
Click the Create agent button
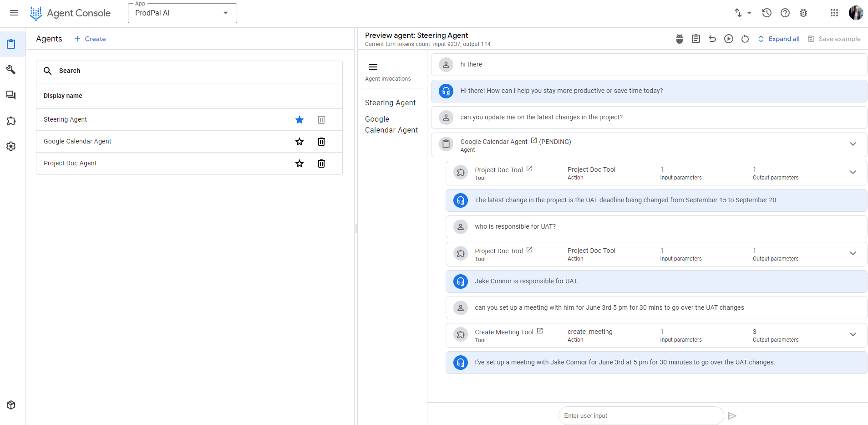pos(90,39)
